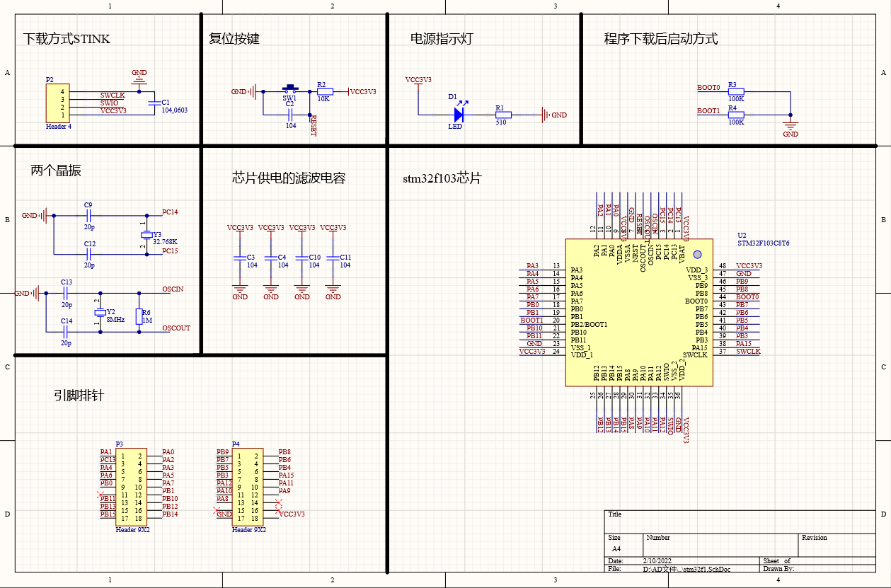Image resolution: width=891 pixels, height=588 pixels.
Task: Click the BOOT0 net label beside R3
Action: (708, 88)
